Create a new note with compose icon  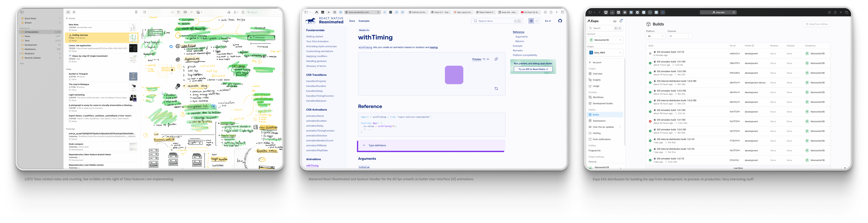(145, 12)
